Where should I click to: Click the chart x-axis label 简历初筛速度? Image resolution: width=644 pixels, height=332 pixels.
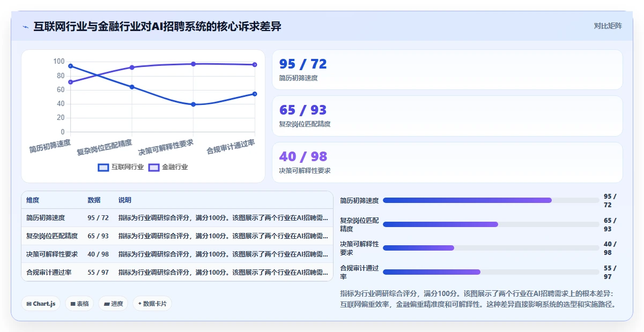50,146
